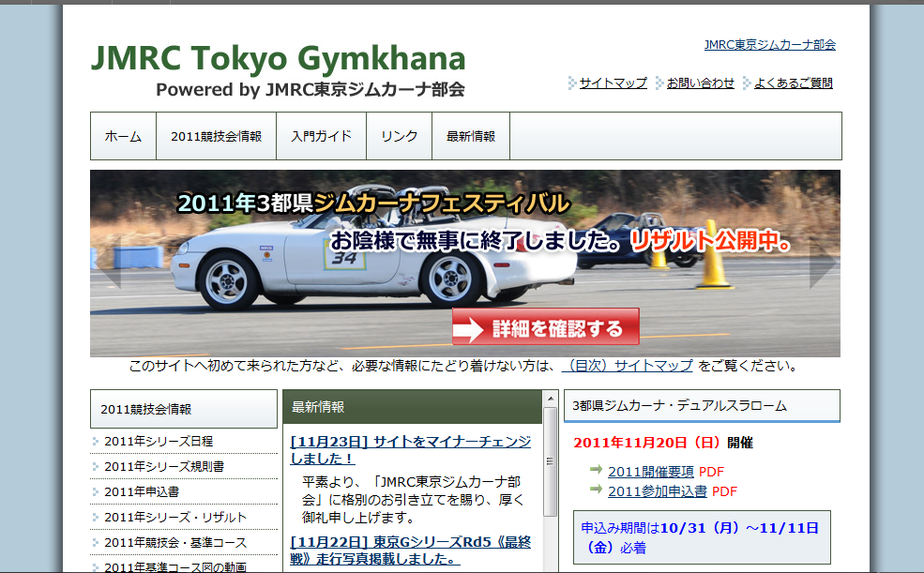Show the next banner slide arrow
924x573 pixels.
[823, 264]
